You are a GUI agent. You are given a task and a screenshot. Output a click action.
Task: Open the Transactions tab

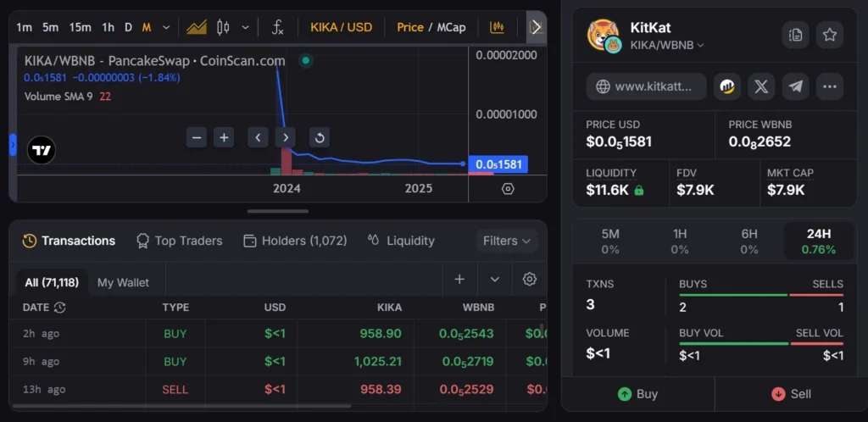coord(69,241)
